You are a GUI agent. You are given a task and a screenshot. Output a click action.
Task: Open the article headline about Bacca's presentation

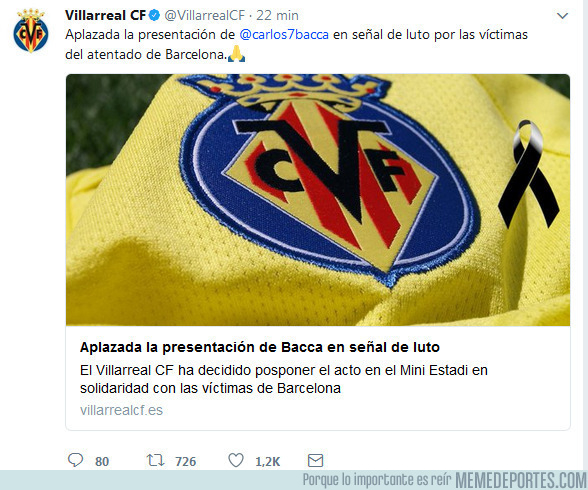coord(260,347)
